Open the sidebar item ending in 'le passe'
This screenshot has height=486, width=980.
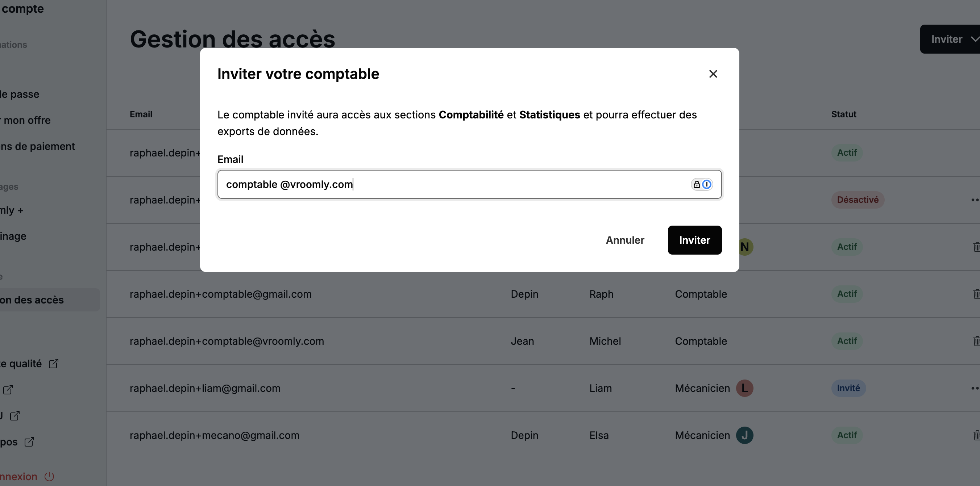coord(20,94)
